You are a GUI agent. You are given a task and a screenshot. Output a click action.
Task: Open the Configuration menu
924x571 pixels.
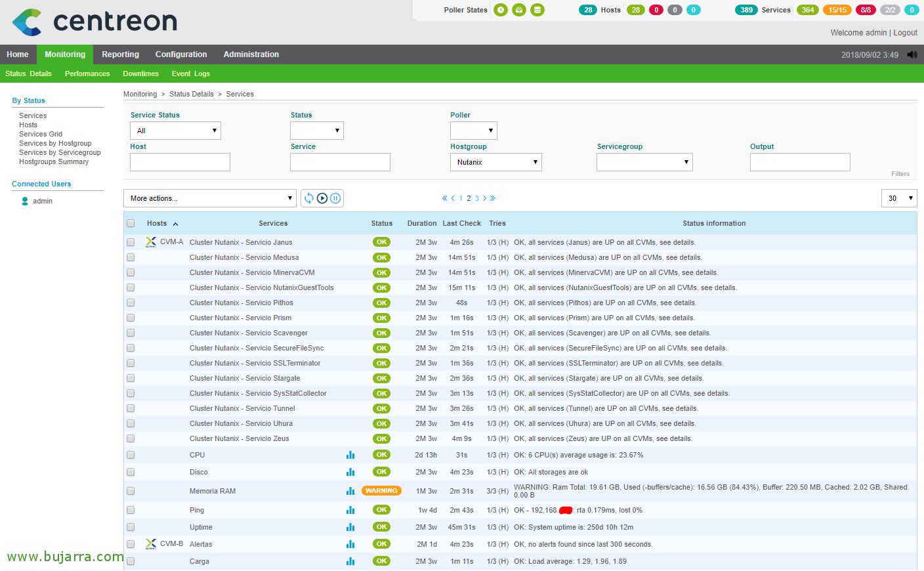pos(181,54)
